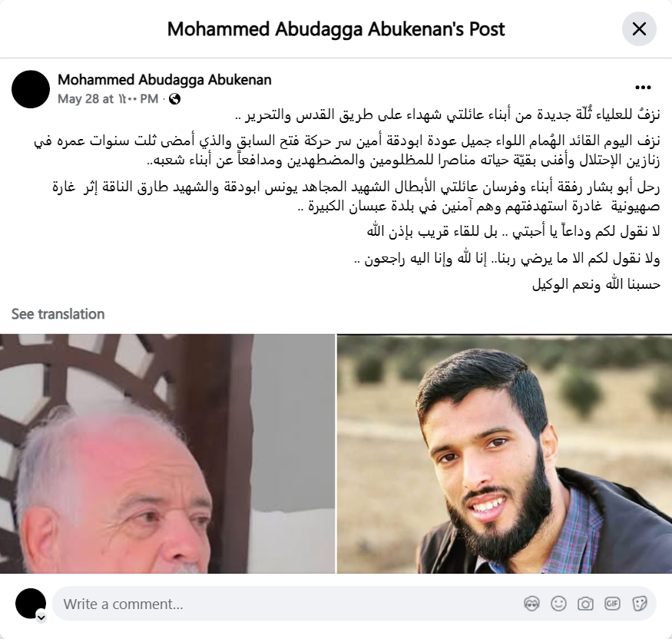Click the first Arabic line of the post
Viewport: 672px width, 639px height.
coord(448,115)
